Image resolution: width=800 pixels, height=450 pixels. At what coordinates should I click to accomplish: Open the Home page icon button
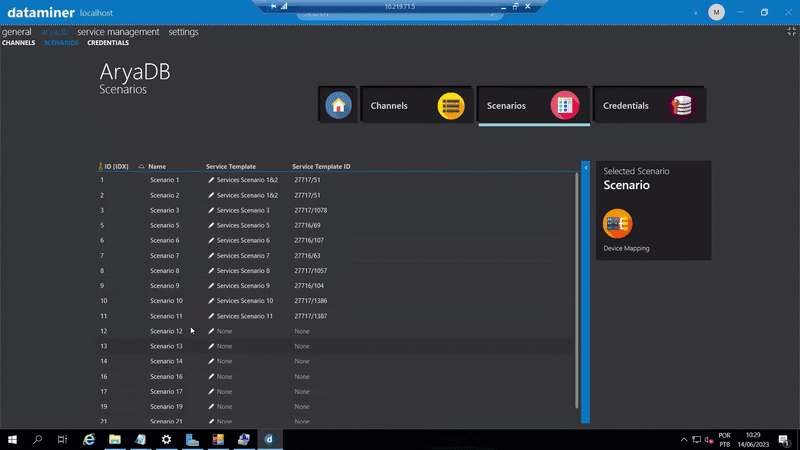tap(338, 105)
